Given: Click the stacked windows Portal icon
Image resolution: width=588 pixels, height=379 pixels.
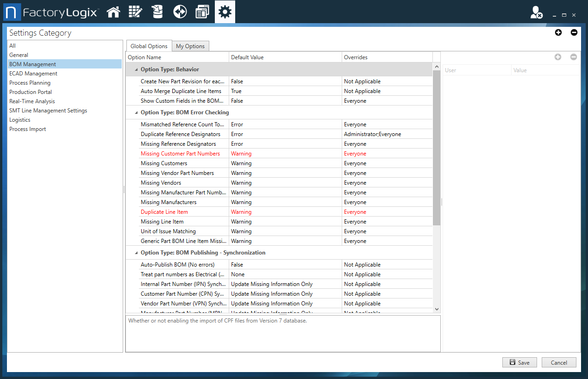Looking at the screenshot, I should pyautogui.click(x=202, y=12).
